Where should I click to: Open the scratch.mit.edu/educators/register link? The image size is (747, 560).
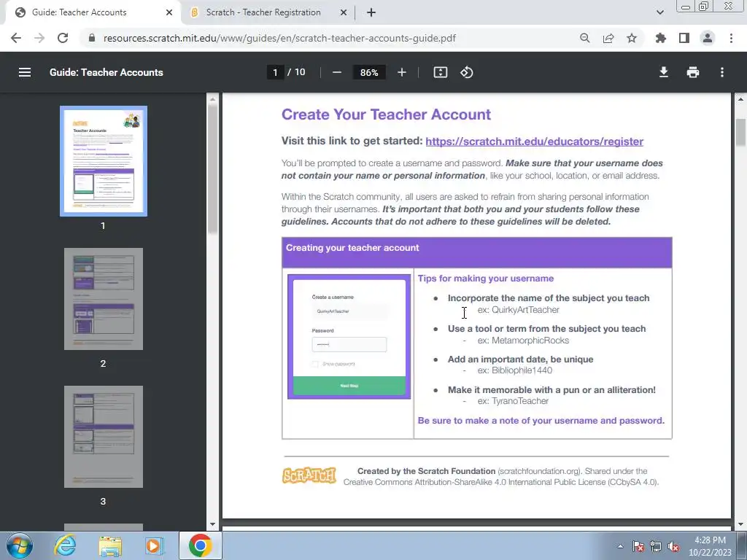534,141
